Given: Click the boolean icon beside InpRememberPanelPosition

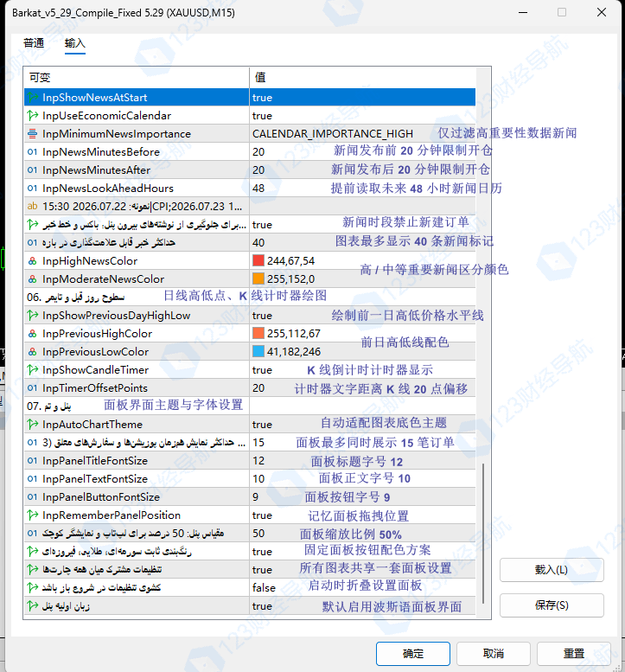Looking at the screenshot, I should click(33, 515).
